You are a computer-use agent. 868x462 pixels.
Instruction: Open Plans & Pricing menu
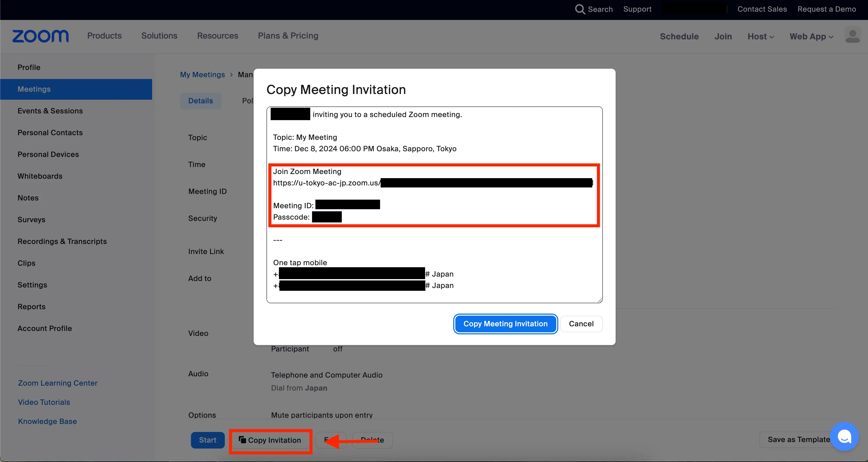click(288, 36)
